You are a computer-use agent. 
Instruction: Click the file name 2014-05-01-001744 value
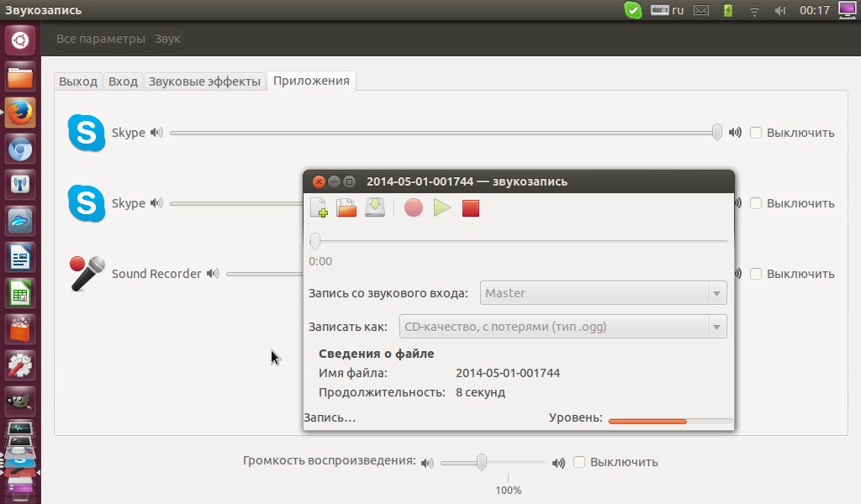coord(508,373)
